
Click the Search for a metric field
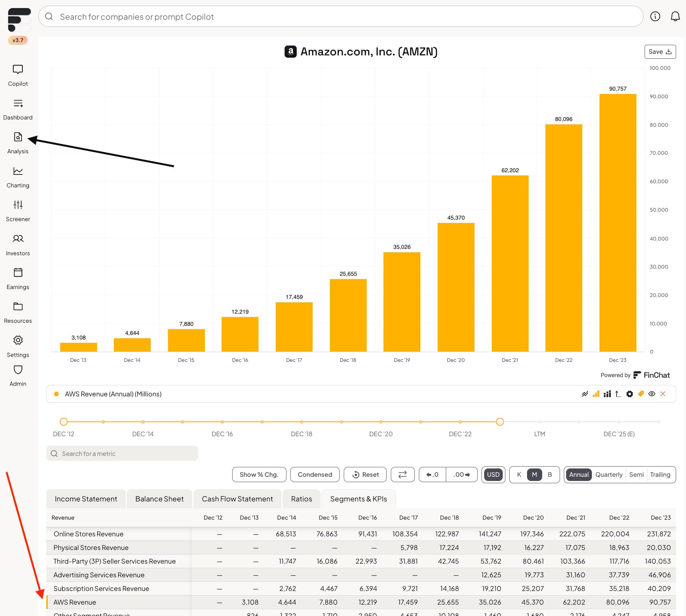click(x=122, y=454)
